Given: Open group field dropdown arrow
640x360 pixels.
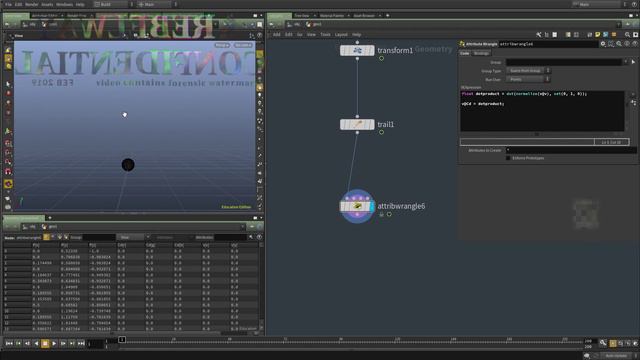Looking at the screenshot, I should 626,62.
